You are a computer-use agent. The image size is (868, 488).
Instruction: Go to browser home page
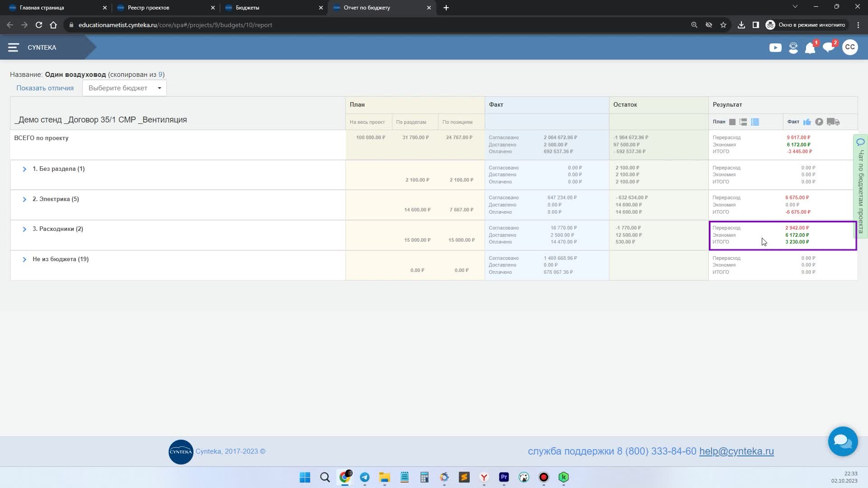[x=53, y=25]
